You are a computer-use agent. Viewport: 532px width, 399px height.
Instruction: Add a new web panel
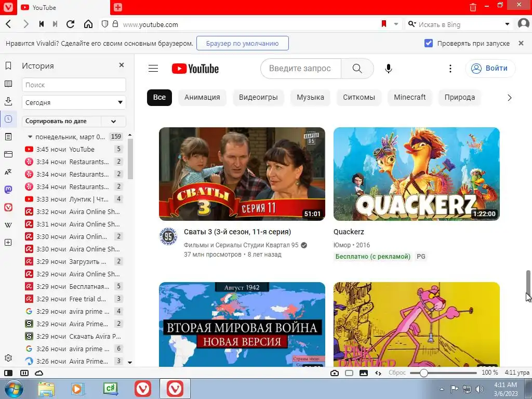coord(8,243)
